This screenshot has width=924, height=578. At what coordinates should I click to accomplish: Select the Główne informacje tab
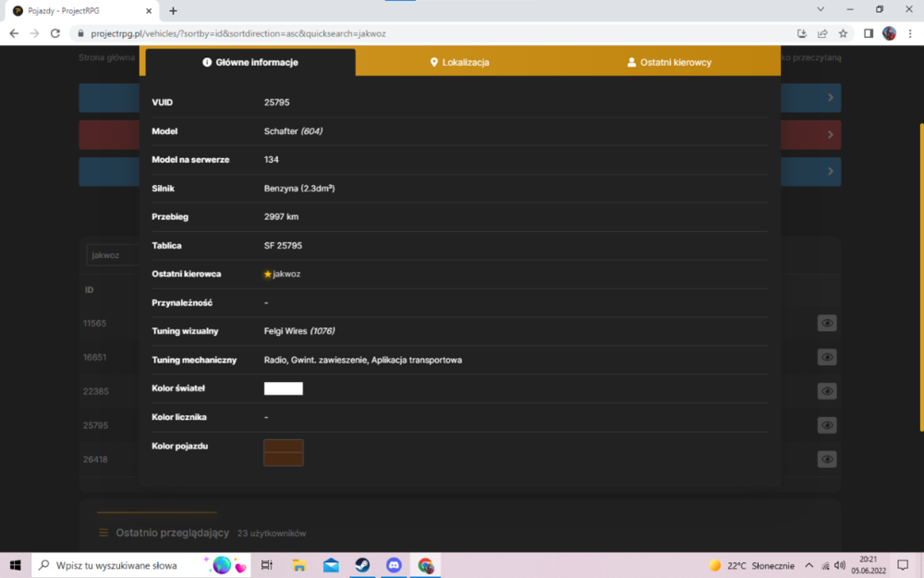click(250, 62)
